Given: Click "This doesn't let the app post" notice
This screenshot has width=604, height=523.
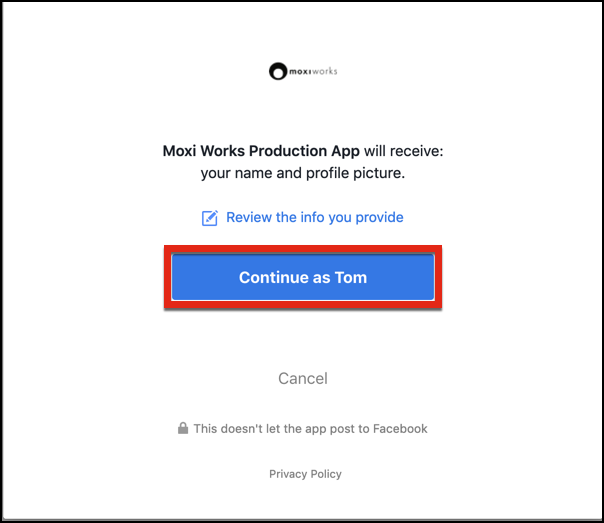Looking at the screenshot, I should (310, 429).
